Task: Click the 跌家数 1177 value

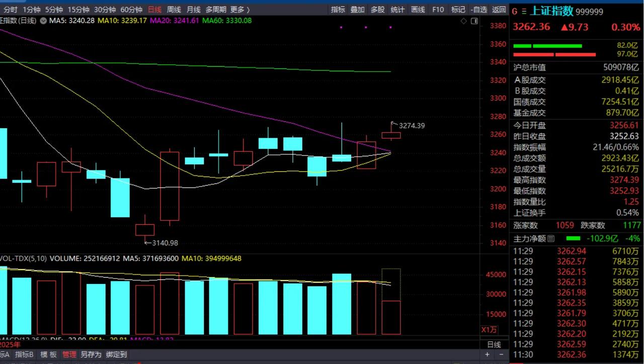Action: pyautogui.click(x=631, y=226)
